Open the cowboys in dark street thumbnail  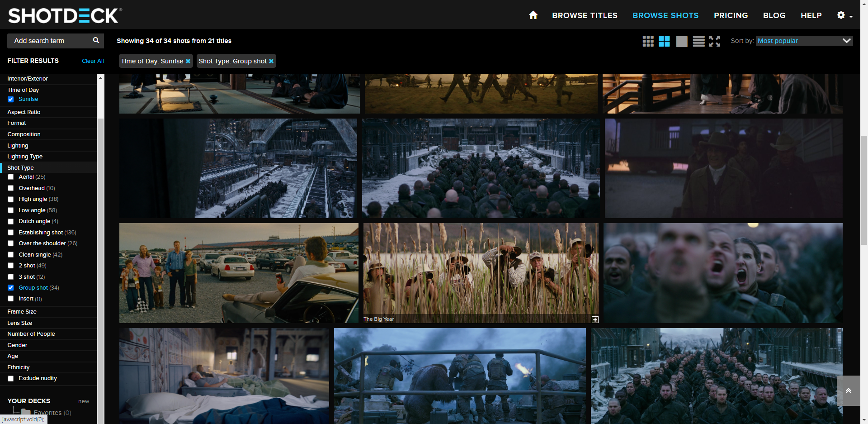coord(724,168)
